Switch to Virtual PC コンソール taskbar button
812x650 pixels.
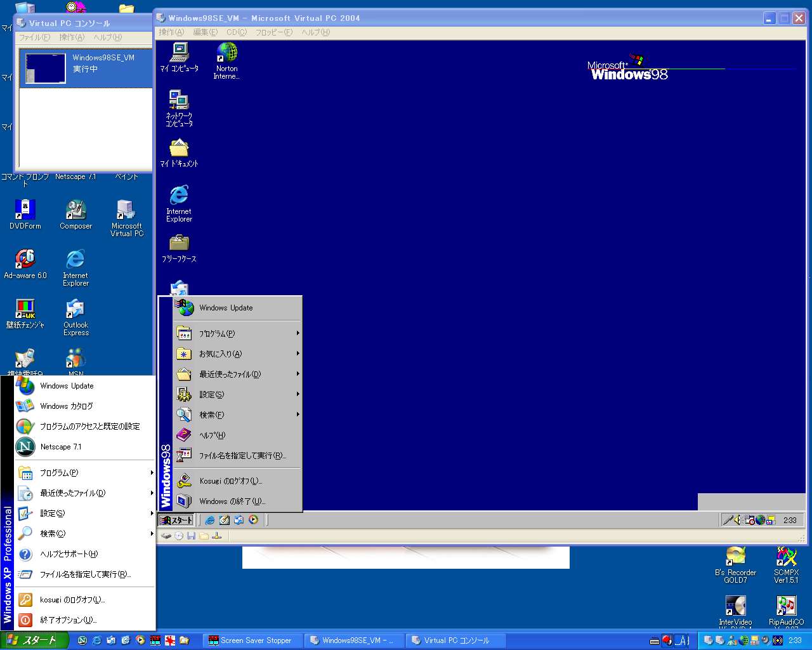tap(455, 640)
